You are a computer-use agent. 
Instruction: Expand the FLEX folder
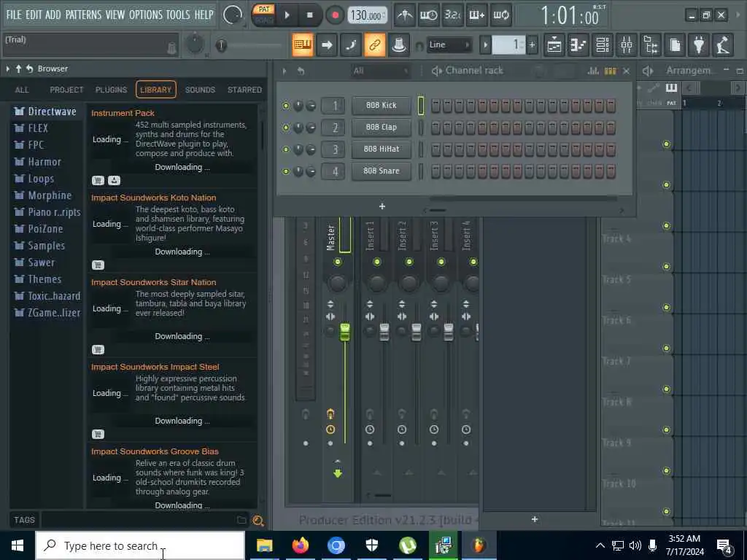[31, 128]
